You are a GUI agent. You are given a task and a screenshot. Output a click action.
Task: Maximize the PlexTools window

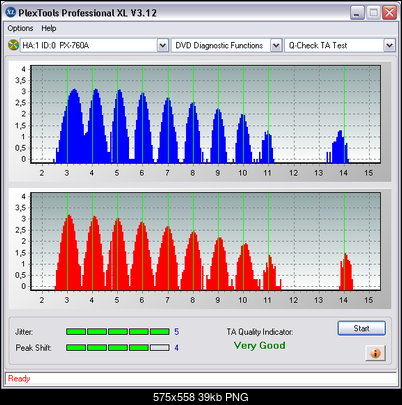373,13
